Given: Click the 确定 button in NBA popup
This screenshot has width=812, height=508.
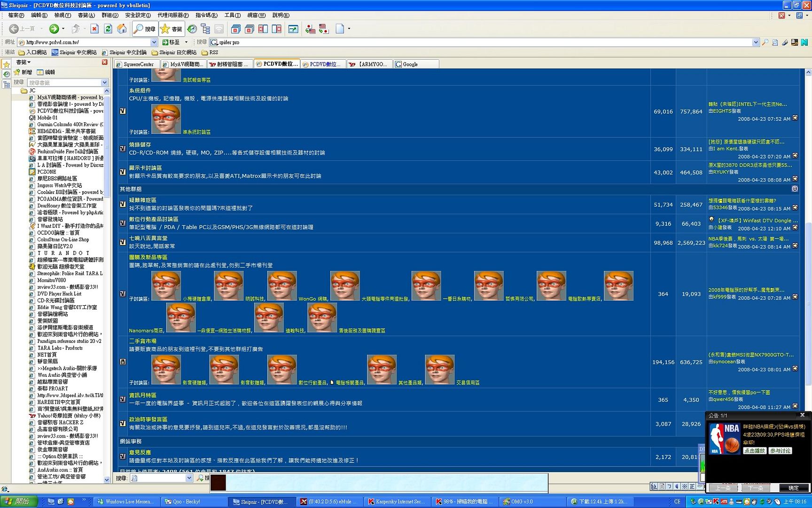Looking at the screenshot, I should (x=793, y=488).
